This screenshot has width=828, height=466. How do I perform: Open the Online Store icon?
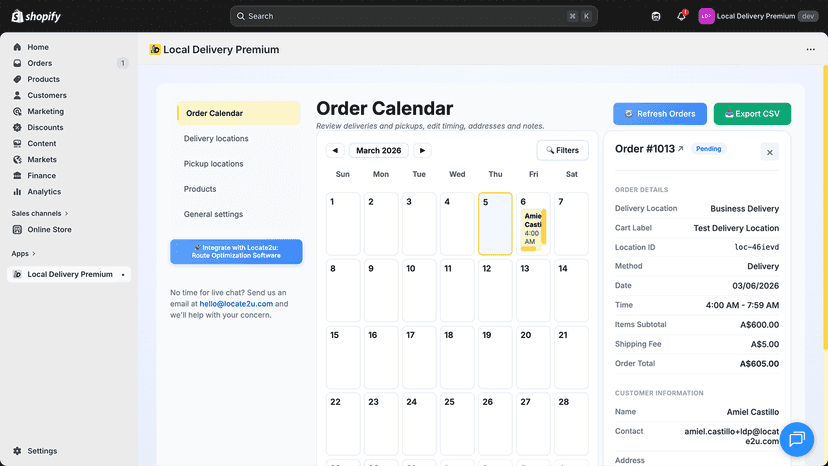pyautogui.click(x=17, y=229)
